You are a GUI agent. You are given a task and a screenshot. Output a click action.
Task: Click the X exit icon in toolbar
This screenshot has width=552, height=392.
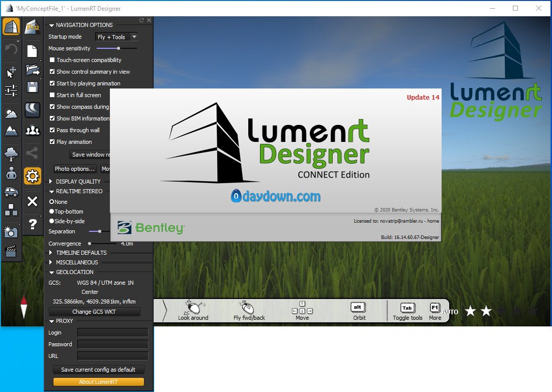[33, 201]
